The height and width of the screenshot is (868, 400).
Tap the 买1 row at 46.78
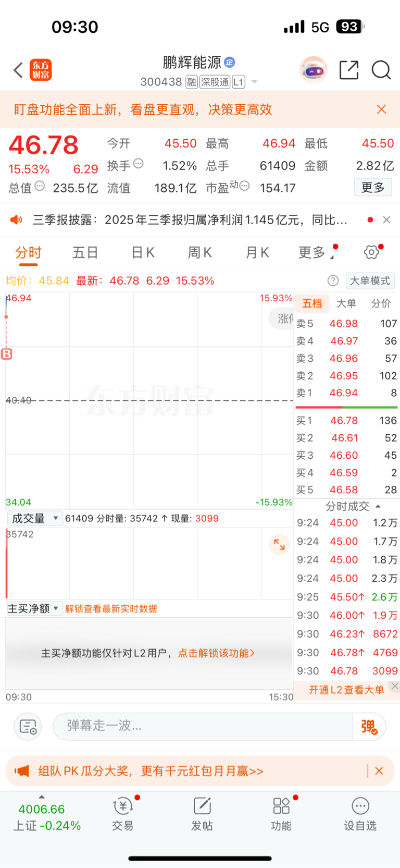tap(347, 421)
